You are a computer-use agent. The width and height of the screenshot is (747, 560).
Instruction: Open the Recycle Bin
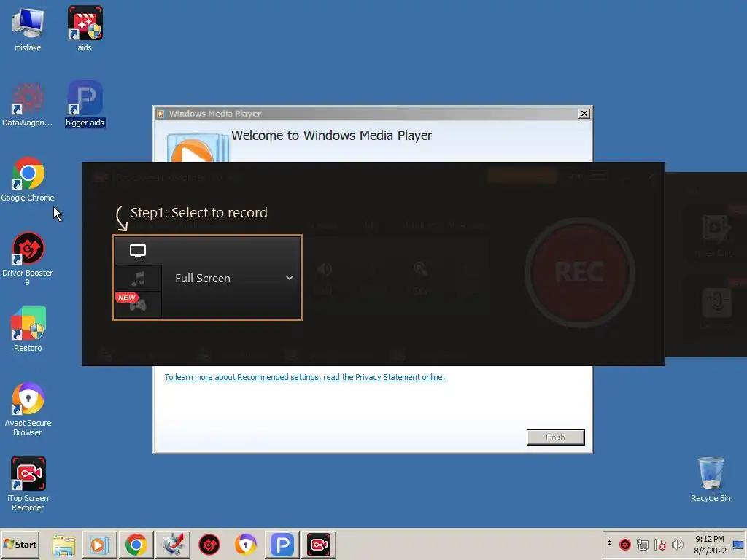pos(711,479)
